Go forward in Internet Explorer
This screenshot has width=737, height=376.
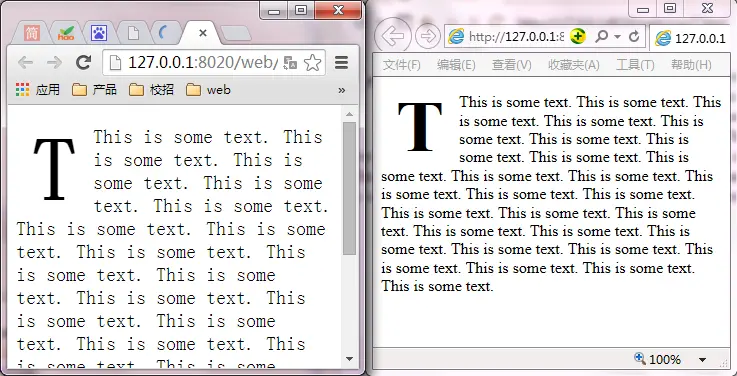tap(428, 36)
